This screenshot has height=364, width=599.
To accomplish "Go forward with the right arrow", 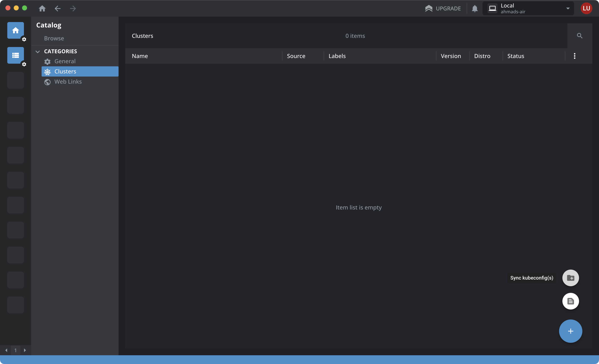I will pyautogui.click(x=73, y=9).
